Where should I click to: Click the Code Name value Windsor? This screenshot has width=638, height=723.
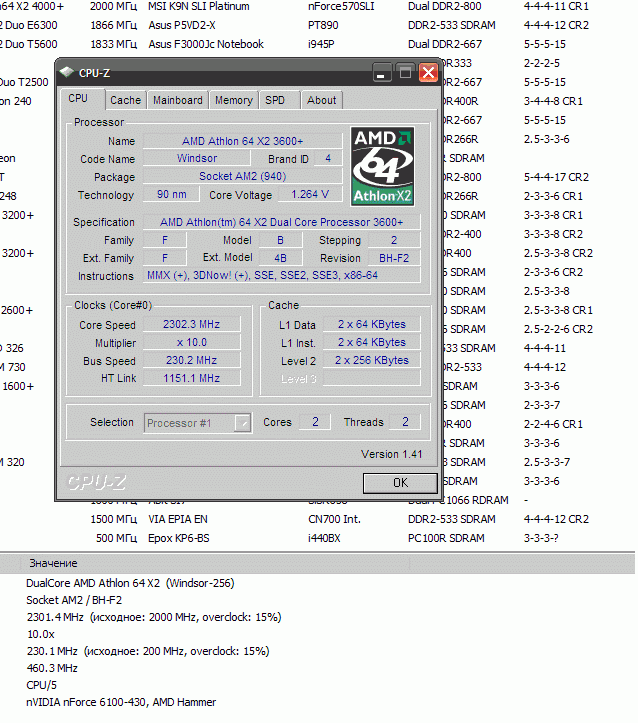pyautogui.click(x=197, y=158)
